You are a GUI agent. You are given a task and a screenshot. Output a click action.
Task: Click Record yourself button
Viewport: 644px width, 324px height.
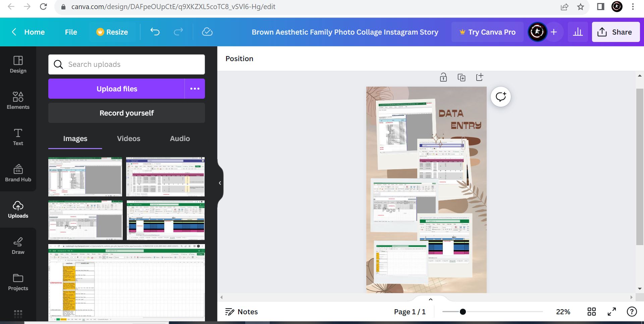[126, 113]
